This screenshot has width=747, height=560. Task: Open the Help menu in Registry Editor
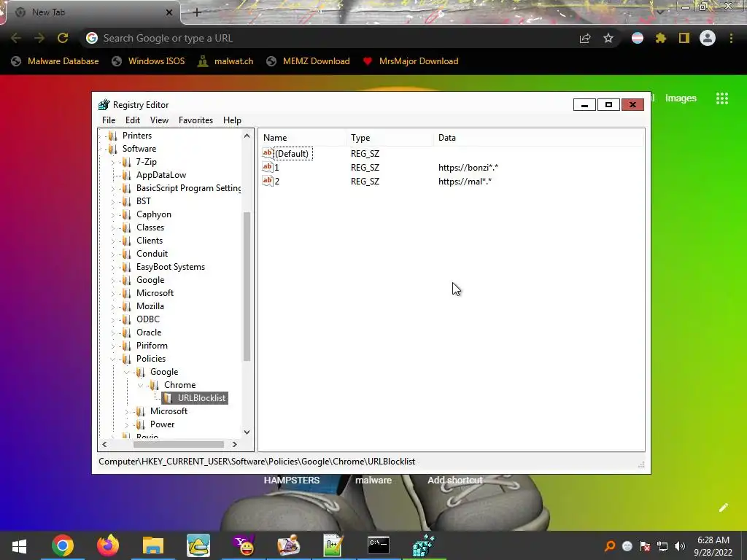tap(232, 120)
